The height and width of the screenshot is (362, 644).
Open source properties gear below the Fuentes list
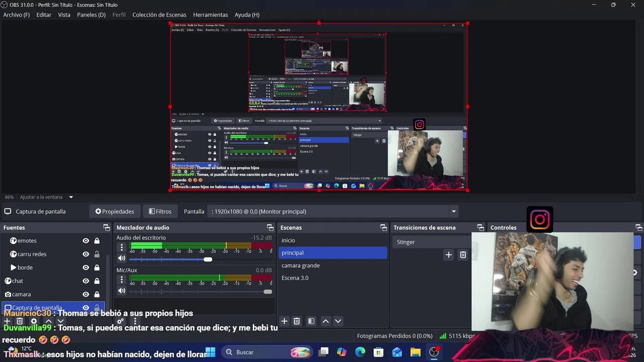(34, 321)
